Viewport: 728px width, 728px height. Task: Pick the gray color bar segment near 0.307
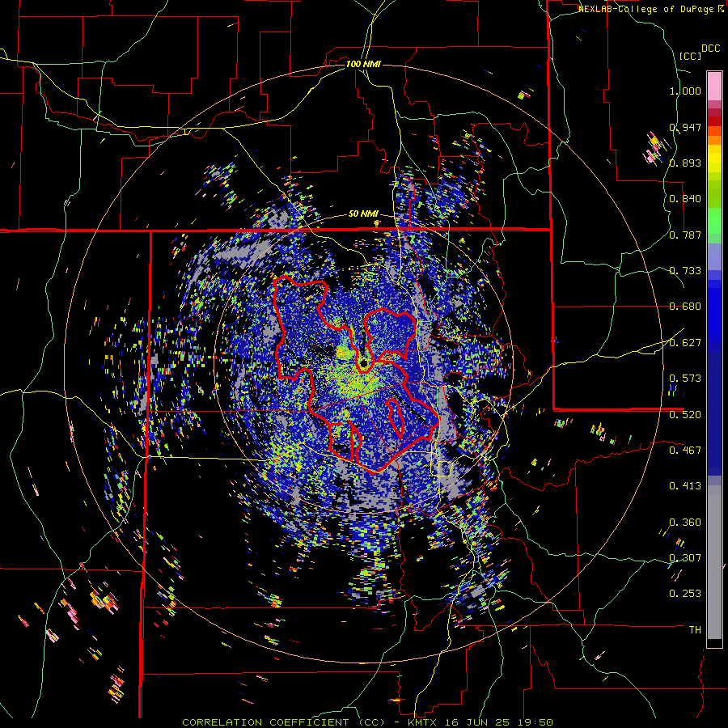[714, 562]
